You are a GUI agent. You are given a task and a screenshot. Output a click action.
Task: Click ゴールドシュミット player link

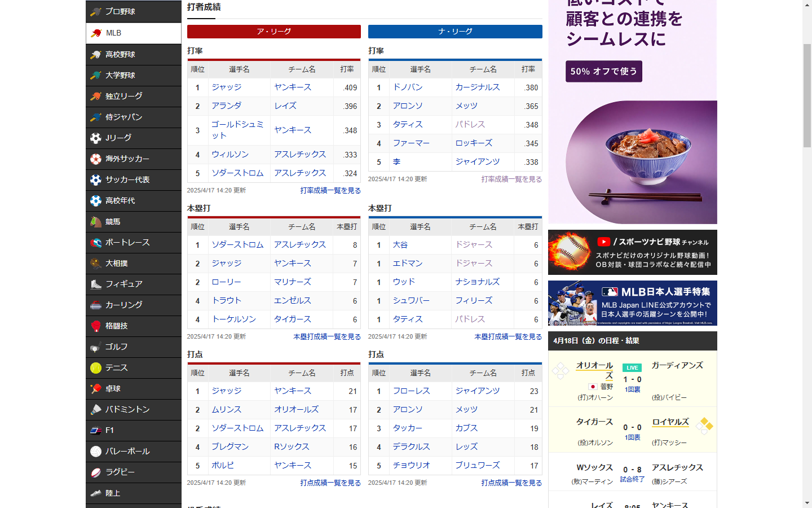pyautogui.click(x=237, y=130)
